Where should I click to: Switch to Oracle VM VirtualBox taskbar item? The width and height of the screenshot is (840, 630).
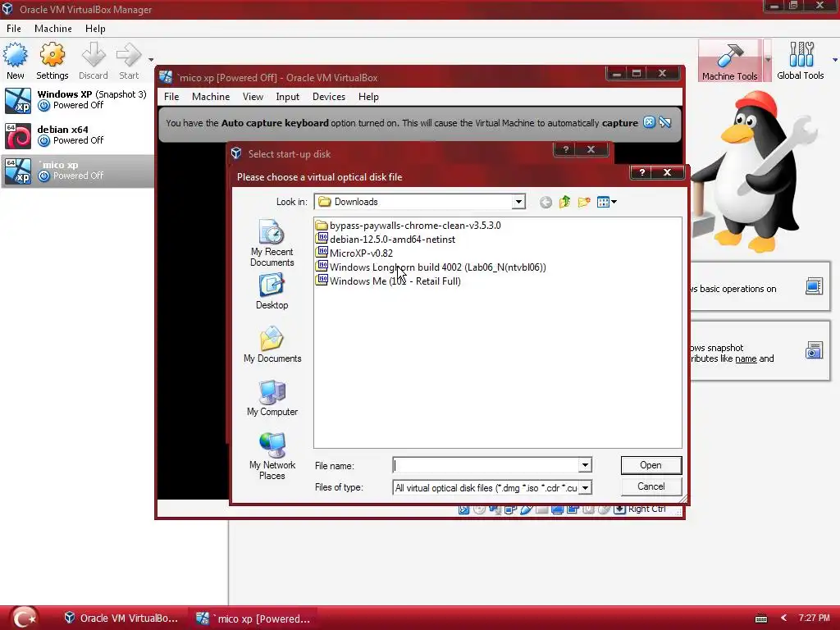click(121, 619)
